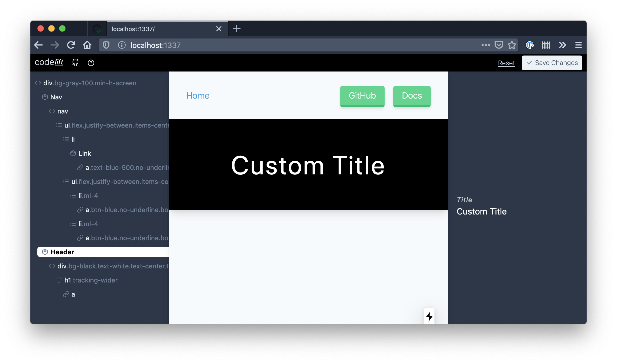Image resolution: width=617 pixels, height=364 pixels.
Task: Select the first li.ml-4 tree row
Action: [x=84, y=196]
